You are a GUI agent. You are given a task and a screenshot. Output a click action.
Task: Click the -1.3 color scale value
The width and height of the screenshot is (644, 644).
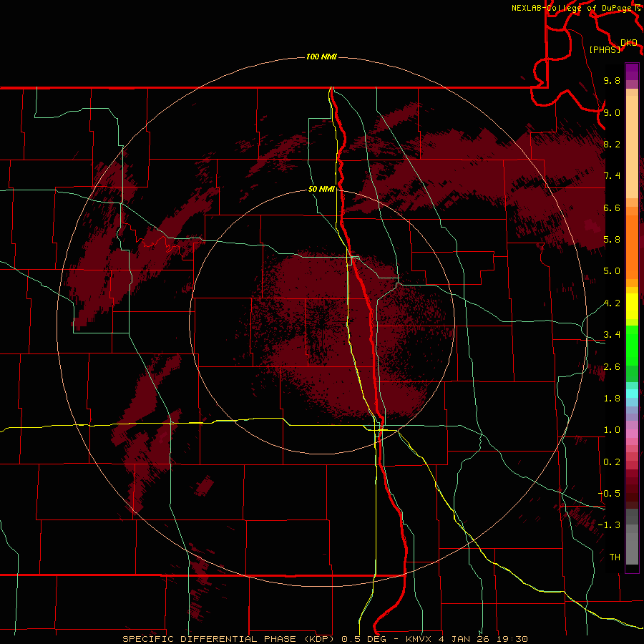[610, 525]
